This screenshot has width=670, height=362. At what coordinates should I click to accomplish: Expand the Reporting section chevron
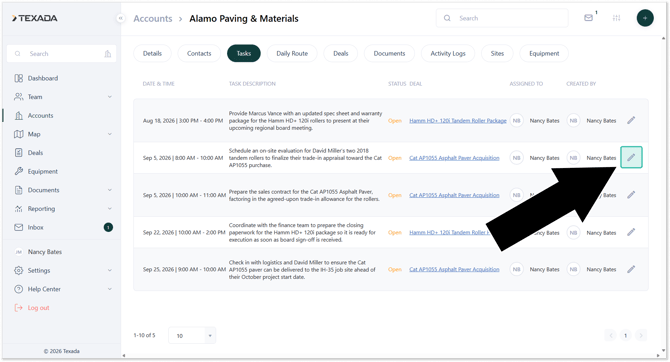(109, 209)
